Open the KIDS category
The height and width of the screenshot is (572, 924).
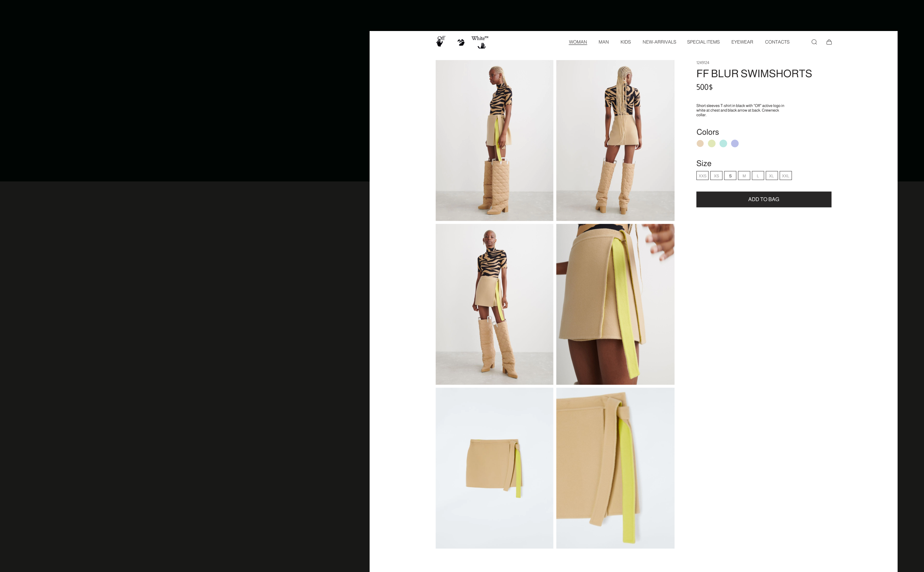625,42
